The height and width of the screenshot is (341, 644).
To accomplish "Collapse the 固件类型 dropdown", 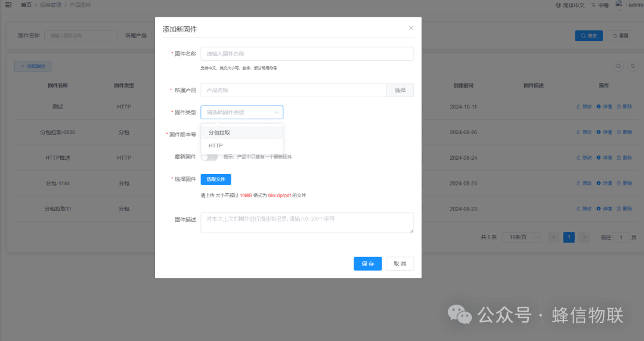I will pyautogui.click(x=241, y=113).
